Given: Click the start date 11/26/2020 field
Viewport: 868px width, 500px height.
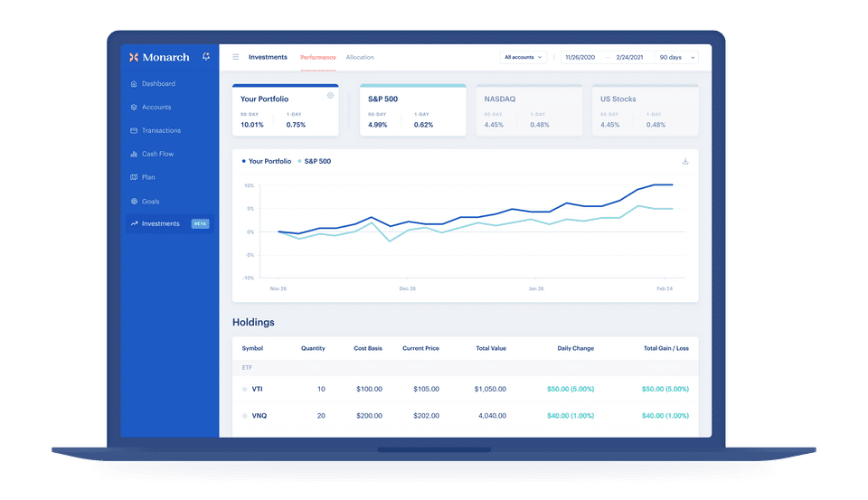Looking at the screenshot, I should tap(580, 58).
